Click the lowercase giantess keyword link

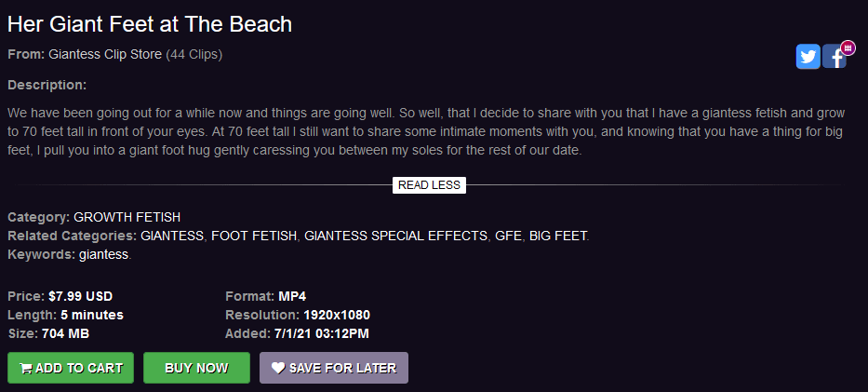pos(104,254)
